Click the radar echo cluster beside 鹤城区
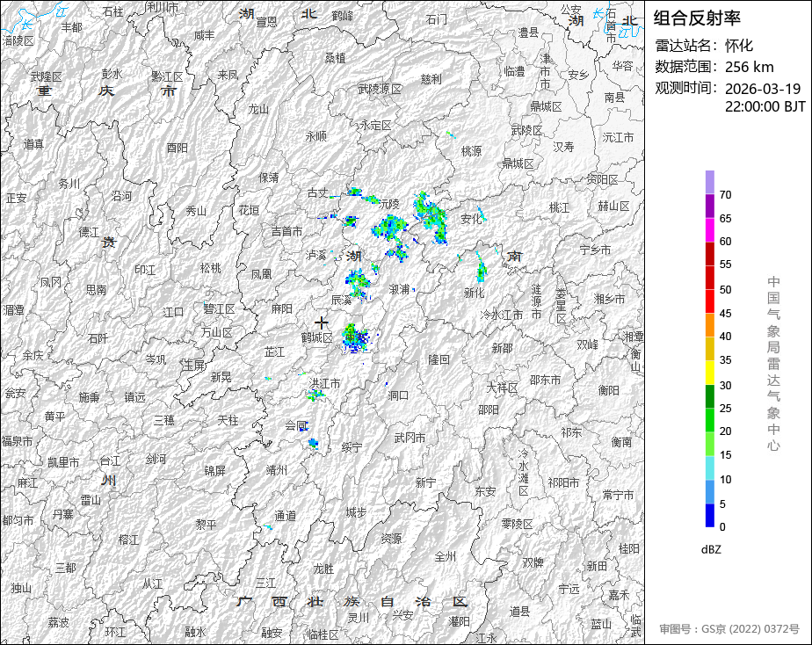 [356, 338]
